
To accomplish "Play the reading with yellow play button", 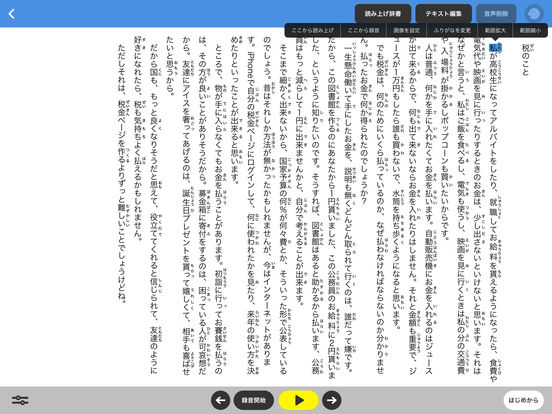I will point(299,400).
